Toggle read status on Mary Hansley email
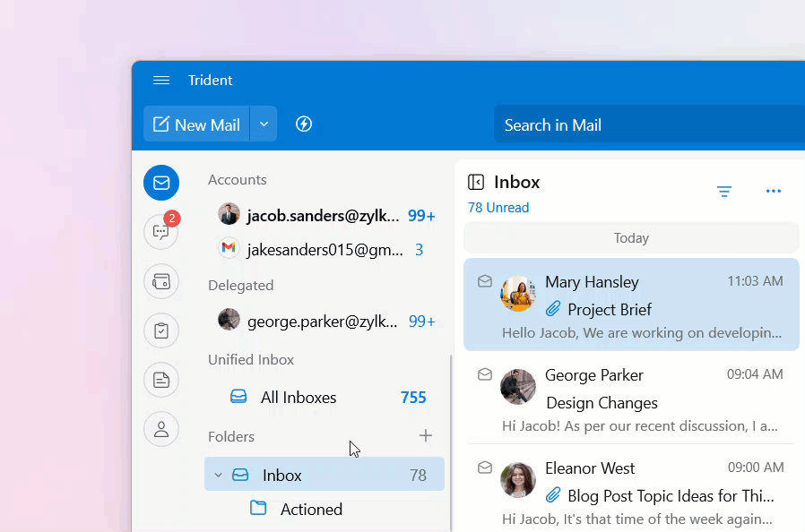Screen dimensions: 805x532 pyautogui.click(x=485, y=281)
